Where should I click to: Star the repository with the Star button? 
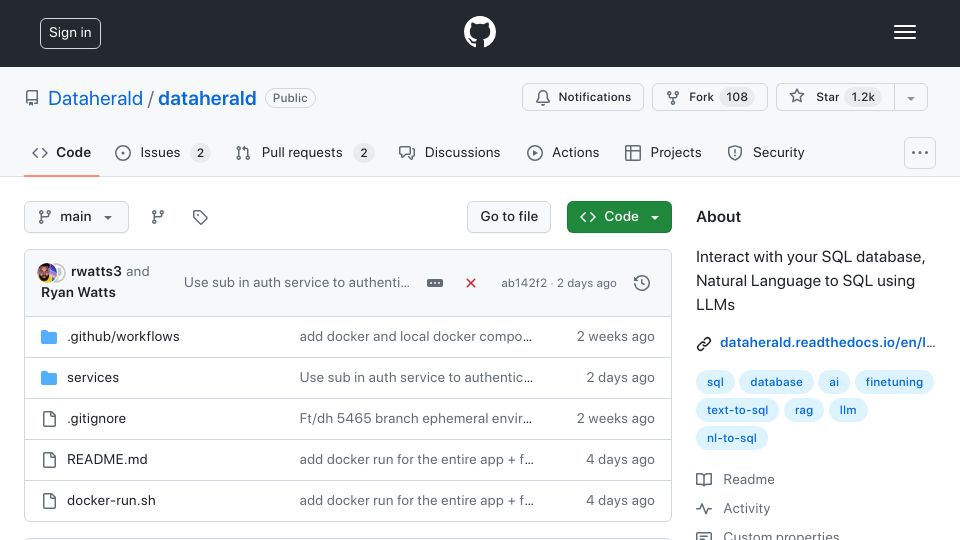pos(835,97)
